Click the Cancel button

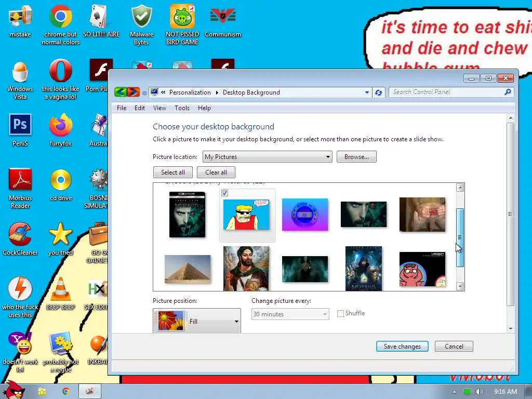point(454,346)
